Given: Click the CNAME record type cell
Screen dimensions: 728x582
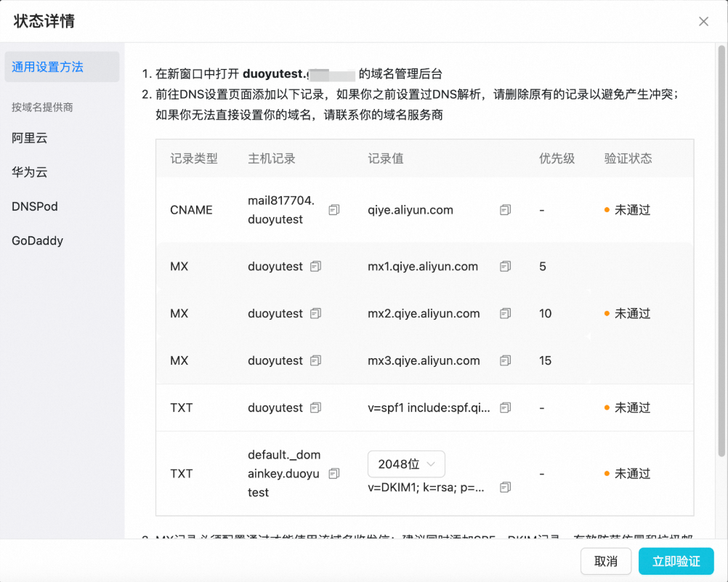Looking at the screenshot, I should point(191,210).
